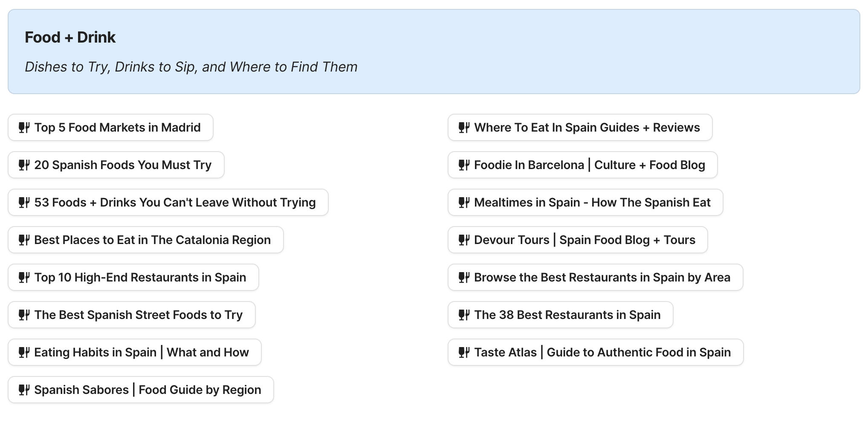Open Taste Atlas | Guide to Authentic Food in Spain

[595, 352]
